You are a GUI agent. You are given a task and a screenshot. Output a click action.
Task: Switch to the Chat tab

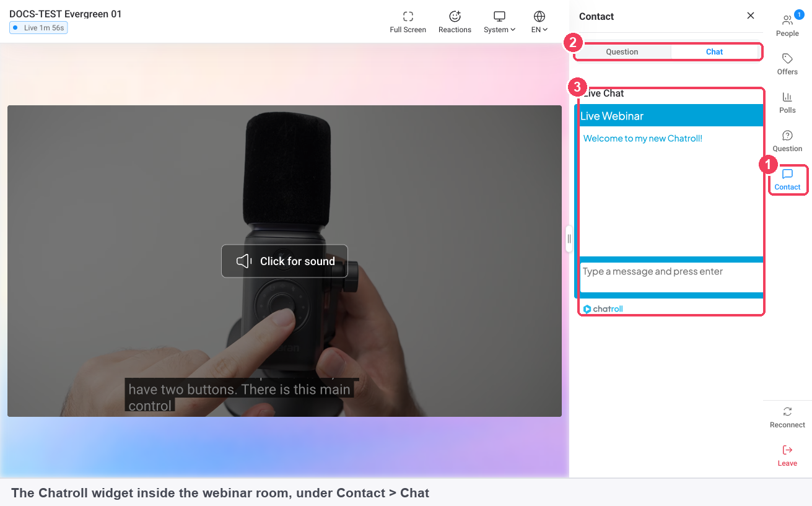tap(715, 52)
